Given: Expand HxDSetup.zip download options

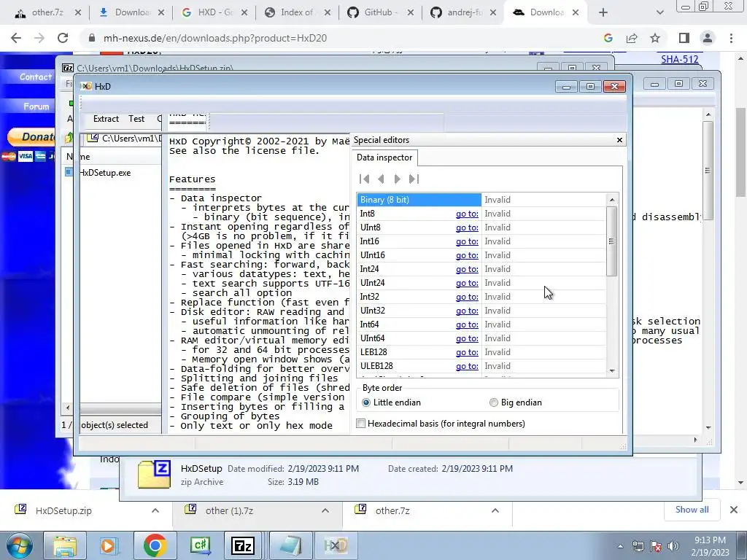Looking at the screenshot, I should [155, 510].
